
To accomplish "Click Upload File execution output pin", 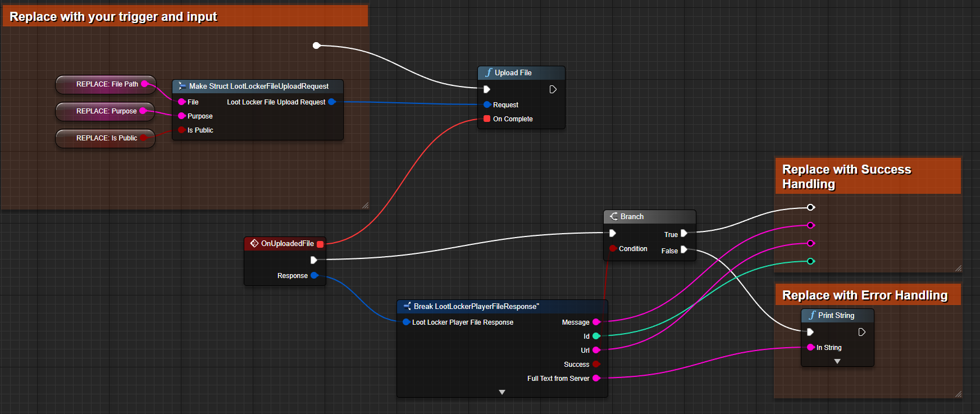I will [x=553, y=89].
